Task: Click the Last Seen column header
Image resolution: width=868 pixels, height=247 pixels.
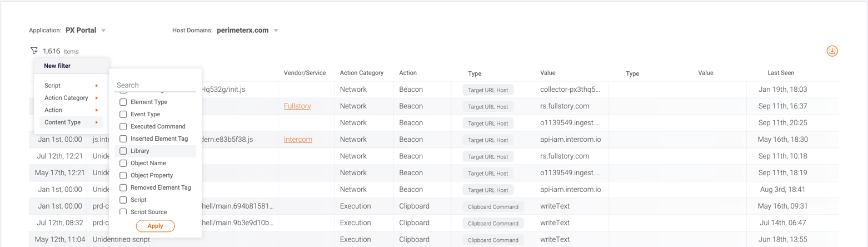Action: 781,73
